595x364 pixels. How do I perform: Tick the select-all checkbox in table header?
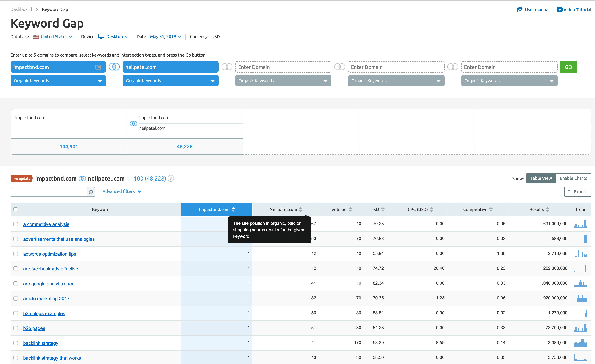[x=15, y=209]
